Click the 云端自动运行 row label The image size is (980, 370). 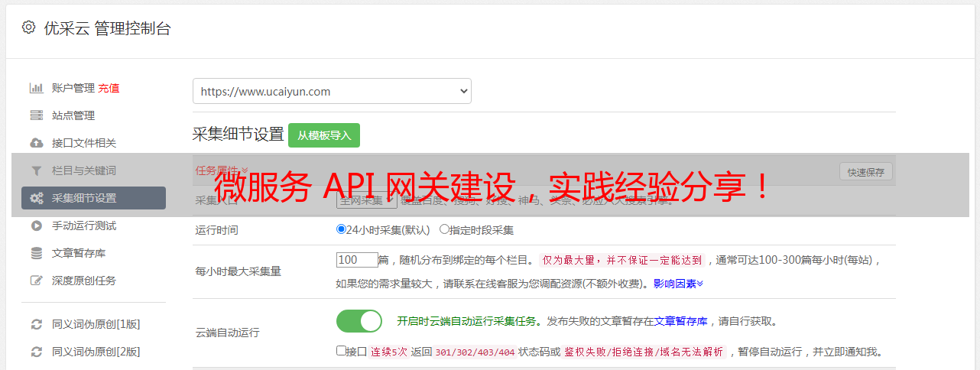(x=228, y=333)
